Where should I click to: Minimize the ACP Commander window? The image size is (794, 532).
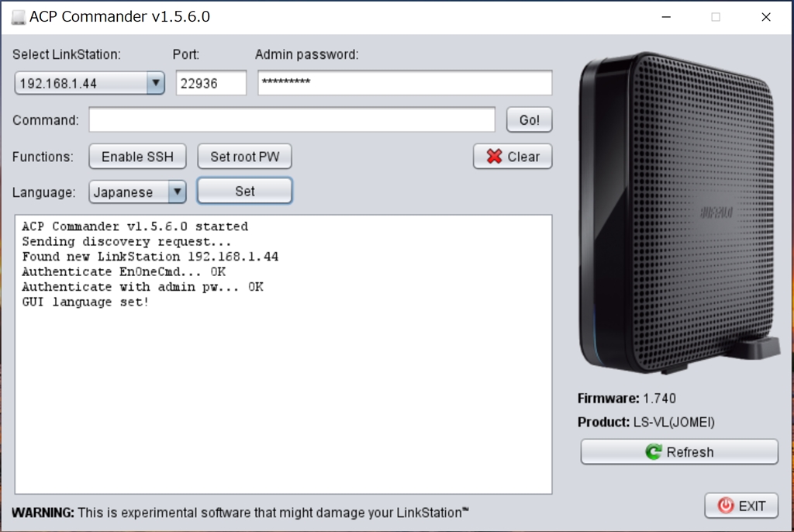tap(666, 17)
